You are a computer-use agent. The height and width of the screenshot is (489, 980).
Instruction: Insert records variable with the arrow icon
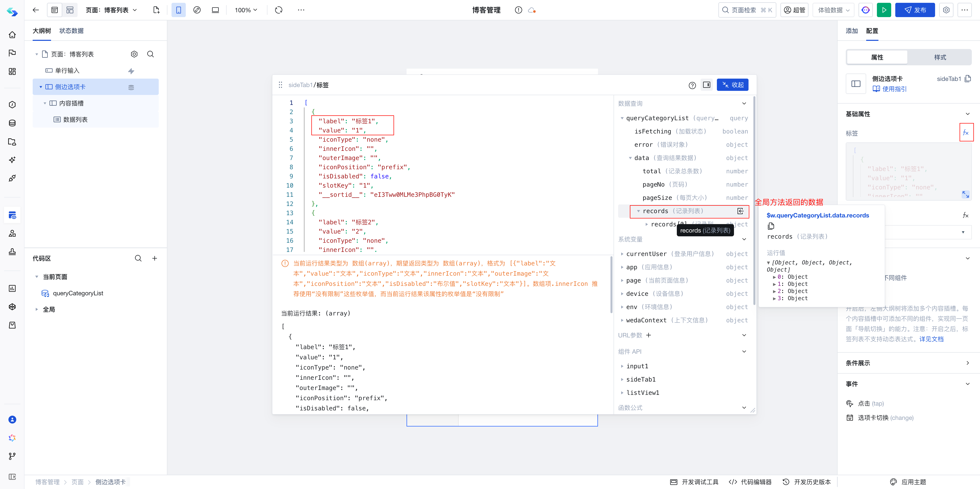tap(740, 211)
